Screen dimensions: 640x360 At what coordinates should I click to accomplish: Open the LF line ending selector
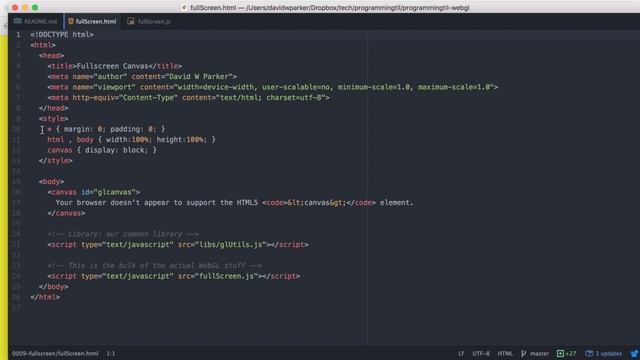461,353
